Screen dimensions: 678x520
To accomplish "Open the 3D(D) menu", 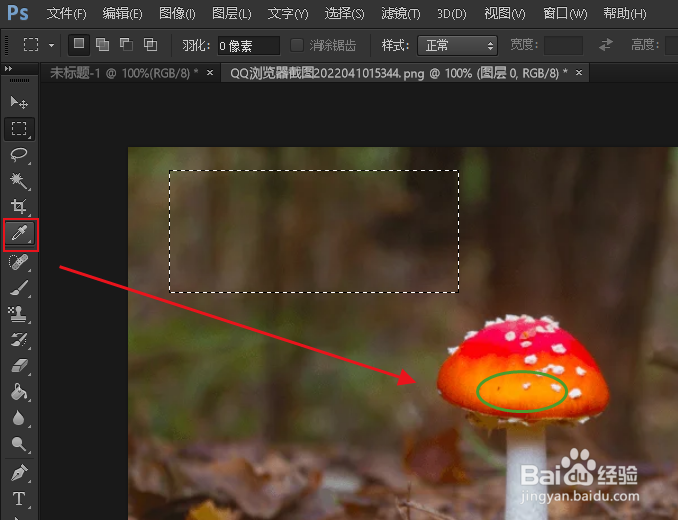I will pyautogui.click(x=451, y=14).
